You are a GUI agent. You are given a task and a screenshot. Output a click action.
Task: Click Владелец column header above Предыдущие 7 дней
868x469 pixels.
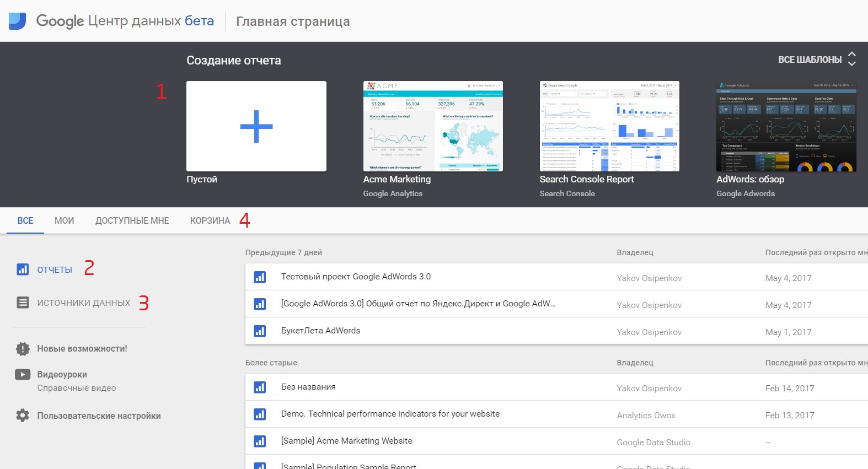(635, 252)
